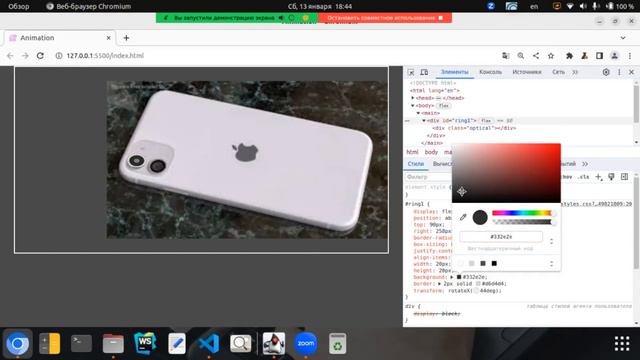This screenshot has height=360, width=640.
Task: Open the Chromium tab search dropdown arrow
Action: (623, 38)
